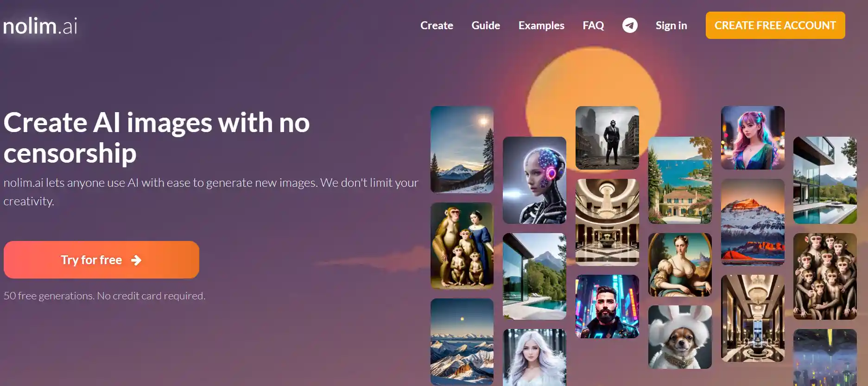
Task: Open the dark luxury hall image under snowy mountain
Action: 753,318
